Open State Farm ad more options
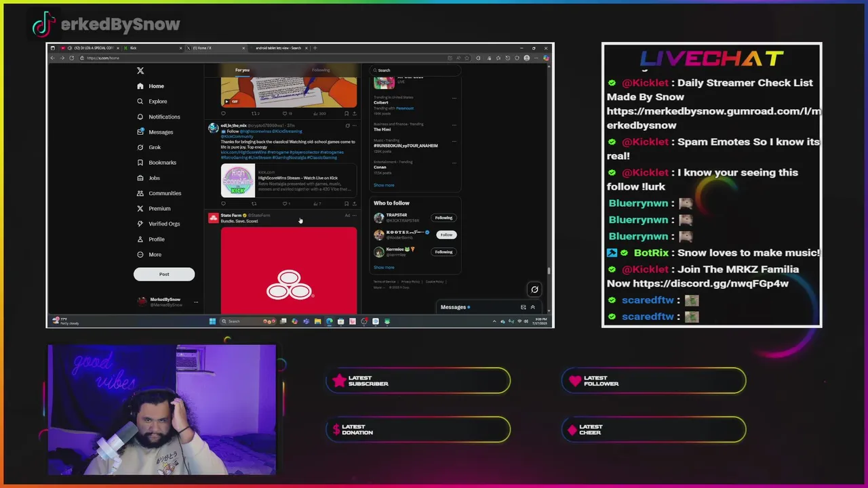Viewport: 868px width, 488px height. (354, 216)
